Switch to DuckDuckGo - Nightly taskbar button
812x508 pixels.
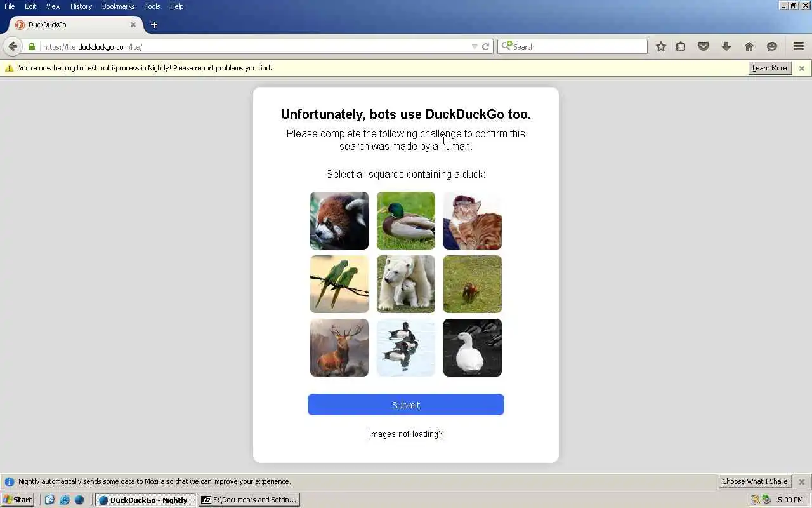145,500
